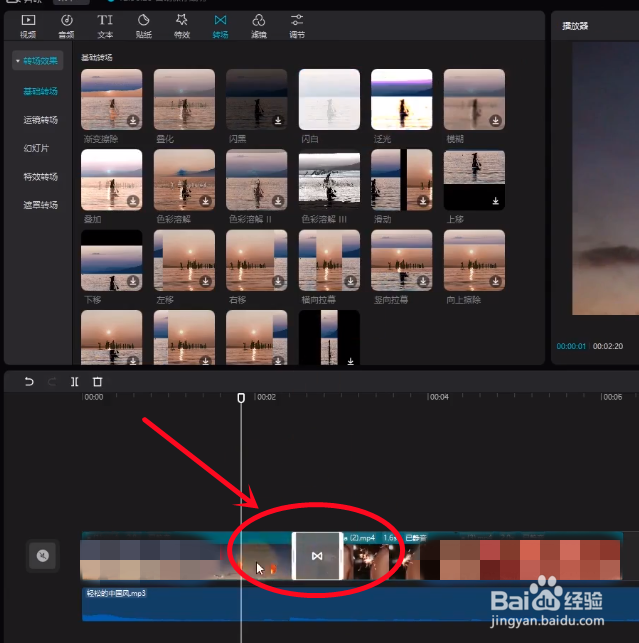Click the playhead handle on the ruler
Screen dimensions: 639x643
pos(241,398)
